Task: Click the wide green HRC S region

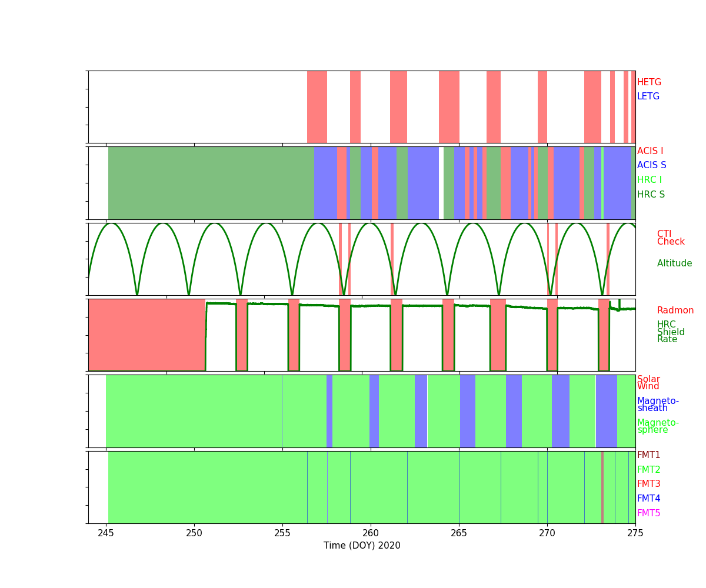Action: pos(211,183)
